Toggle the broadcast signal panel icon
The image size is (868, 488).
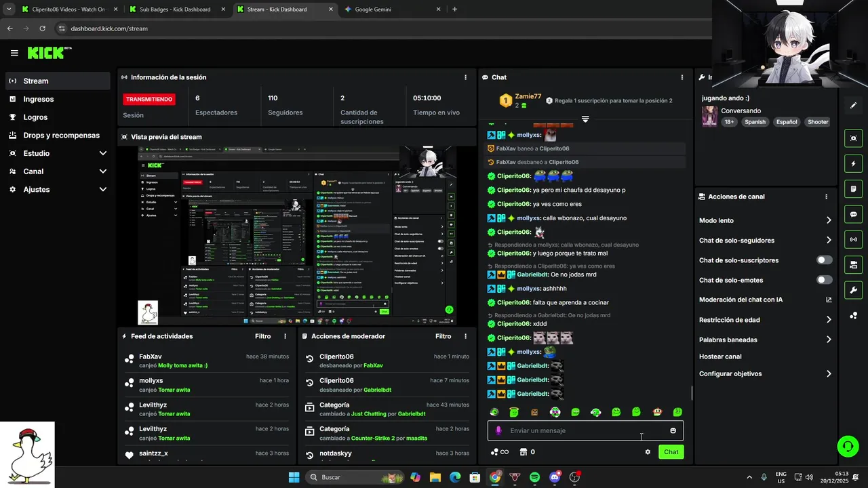point(853,239)
